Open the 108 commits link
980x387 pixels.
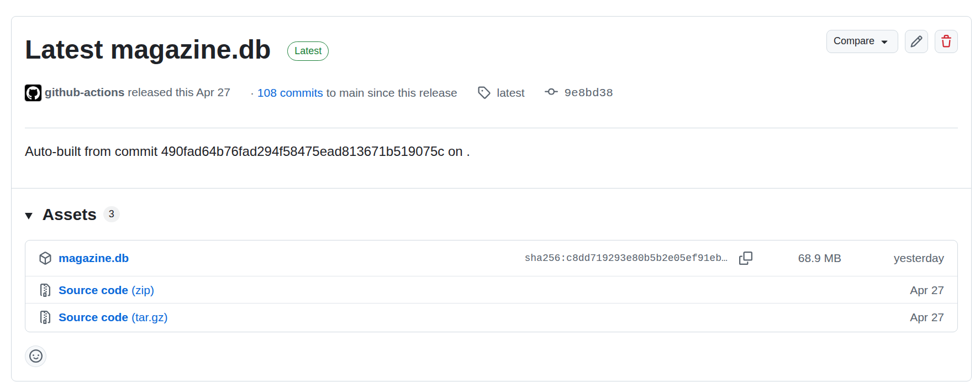(290, 93)
